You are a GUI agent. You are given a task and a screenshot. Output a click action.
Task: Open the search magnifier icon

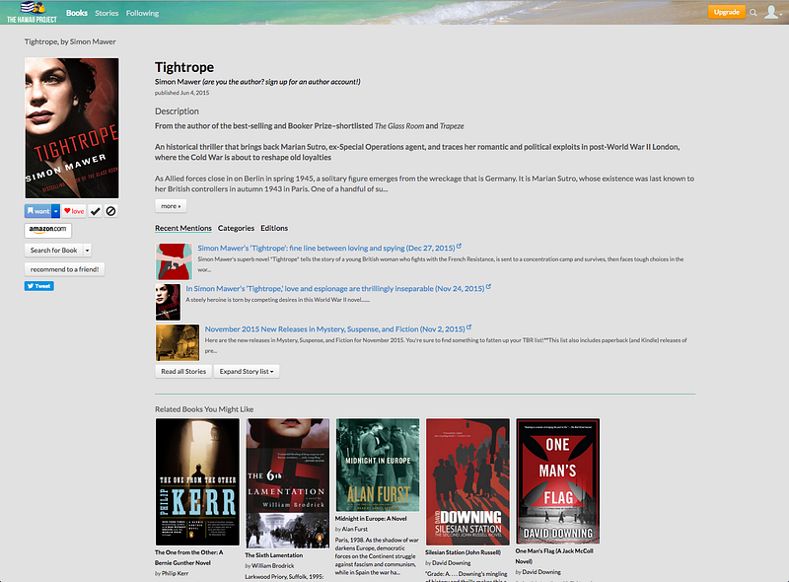coord(753,13)
